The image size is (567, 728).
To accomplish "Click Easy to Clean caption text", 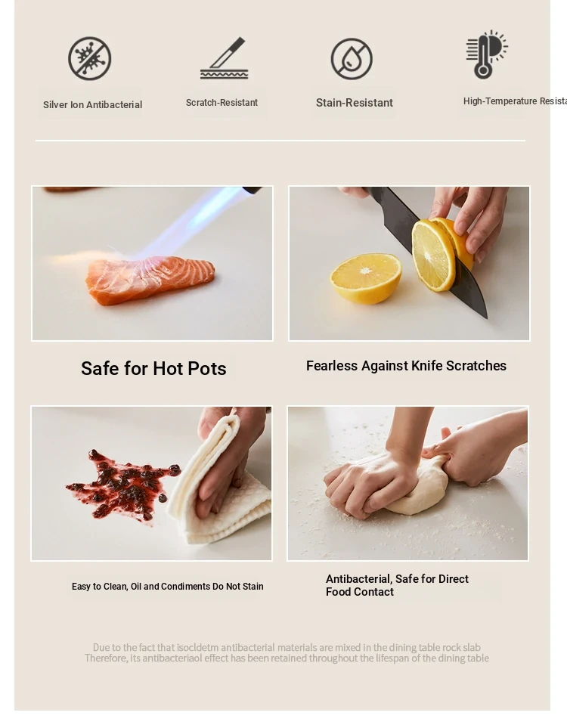I will click(x=168, y=587).
